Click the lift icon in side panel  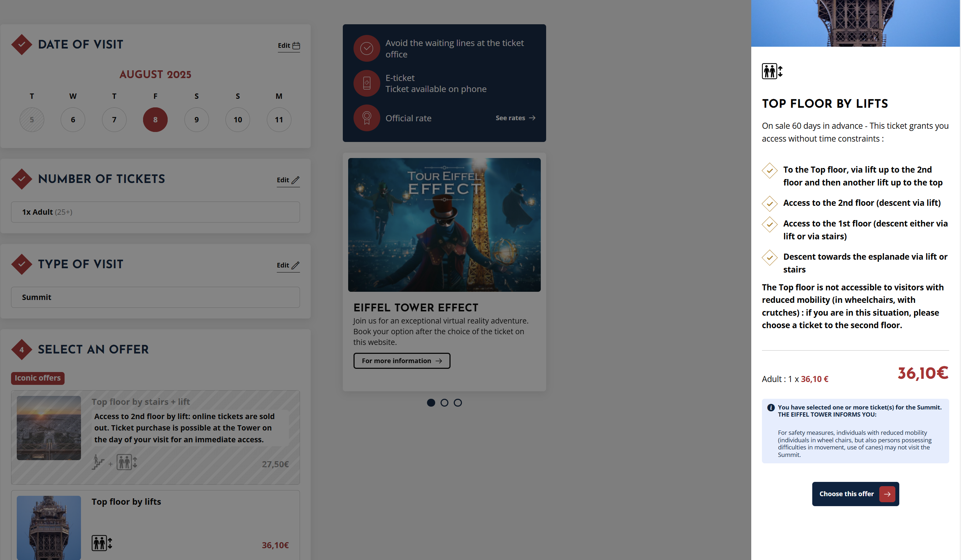[772, 71]
